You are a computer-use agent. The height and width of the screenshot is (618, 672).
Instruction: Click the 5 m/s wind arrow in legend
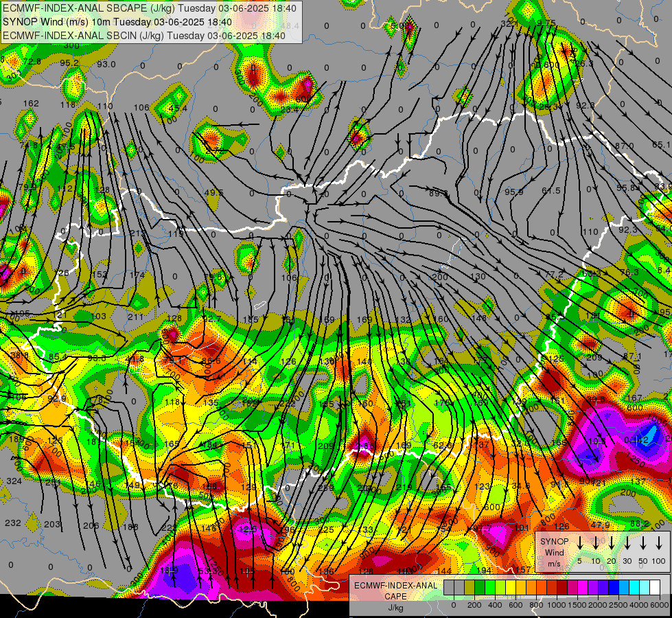580,543
